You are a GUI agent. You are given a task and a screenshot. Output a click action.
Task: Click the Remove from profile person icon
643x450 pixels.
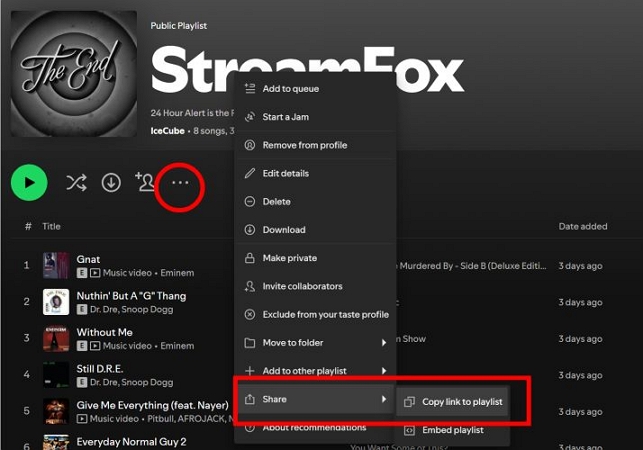(250, 145)
